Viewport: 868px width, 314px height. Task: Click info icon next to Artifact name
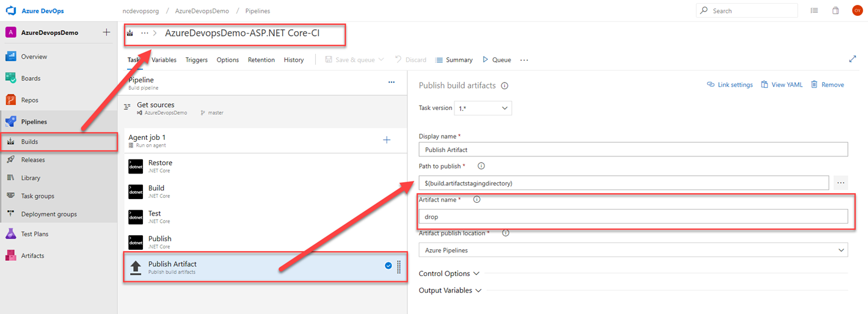point(477,200)
